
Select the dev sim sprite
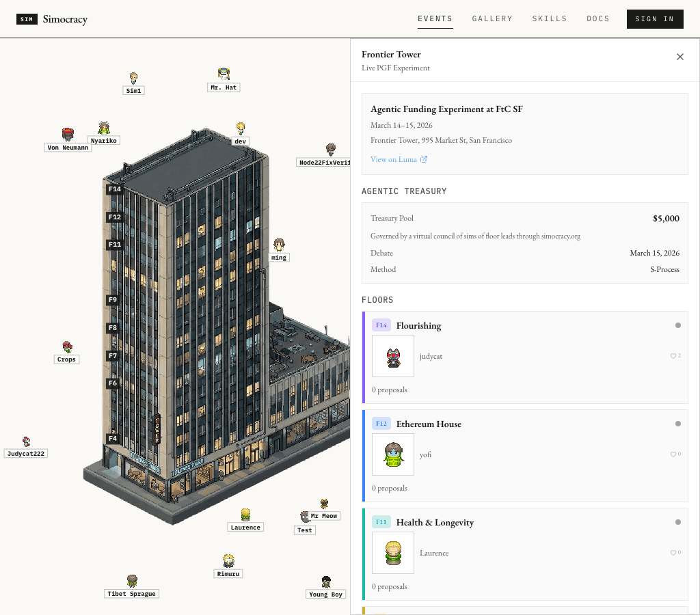[241, 128]
